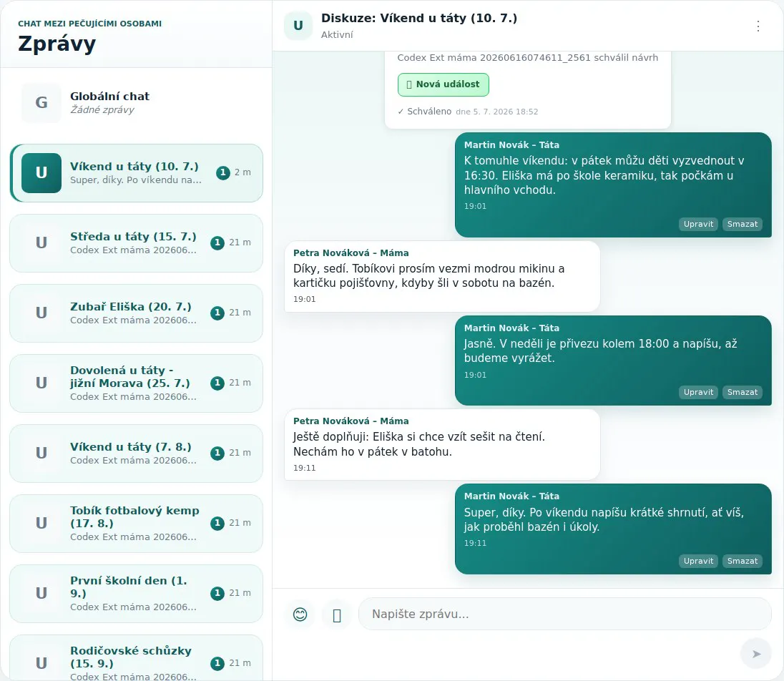The height and width of the screenshot is (681, 784).
Task: Click the attachment icon beside message field
Action: coord(337,614)
